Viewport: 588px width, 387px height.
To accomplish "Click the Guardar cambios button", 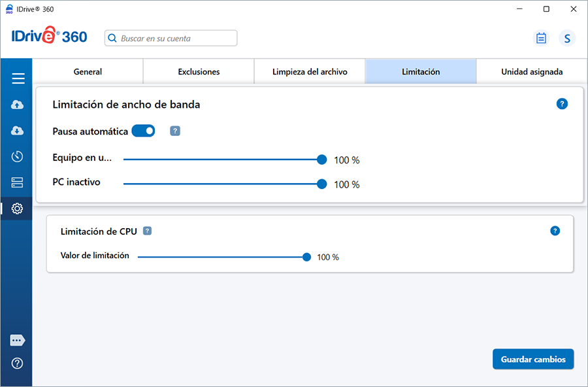I will click(x=533, y=360).
